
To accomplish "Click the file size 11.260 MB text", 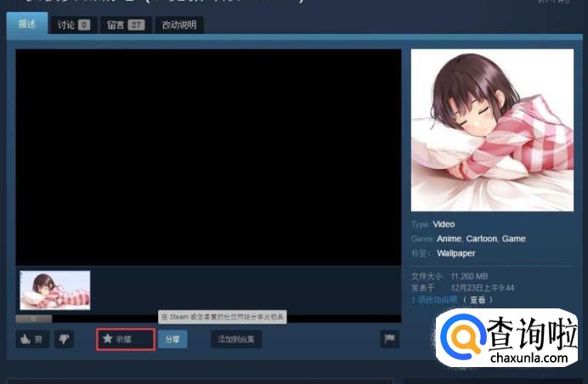I will click(469, 276).
